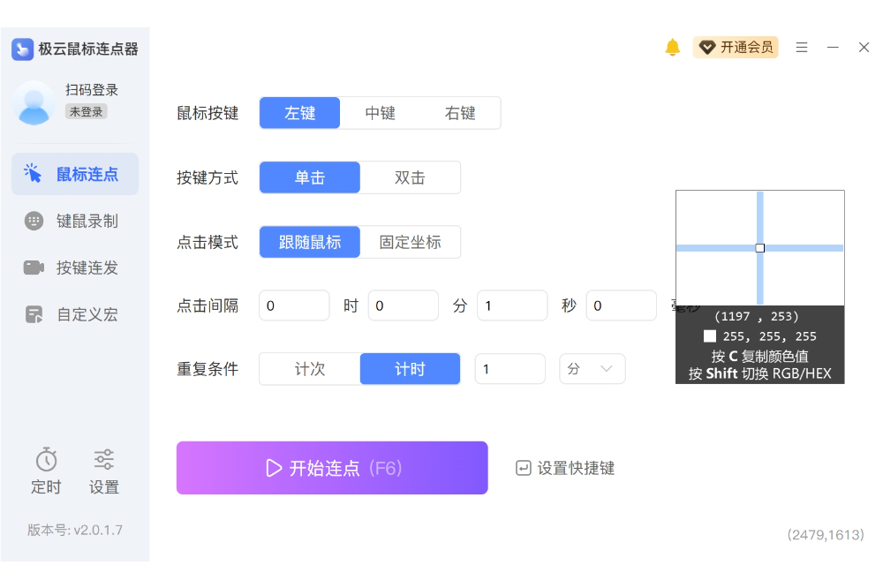The width and height of the screenshot is (883, 588).
Task: Click the white color swatch in the picker
Action: point(710,336)
